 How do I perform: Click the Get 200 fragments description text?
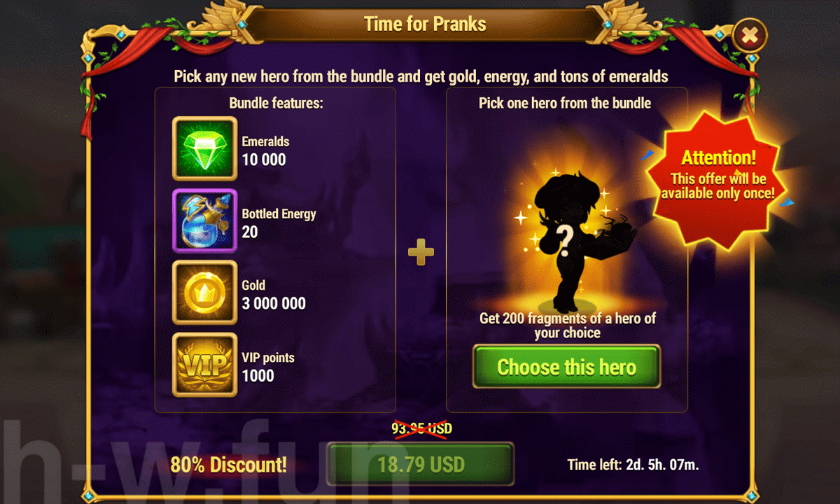click(x=567, y=325)
